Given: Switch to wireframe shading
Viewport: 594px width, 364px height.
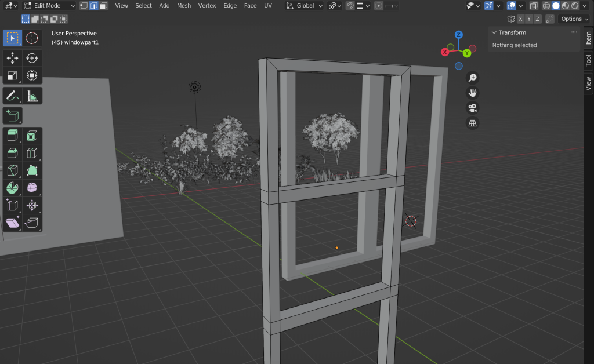Looking at the screenshot, I should click(546, 6).
